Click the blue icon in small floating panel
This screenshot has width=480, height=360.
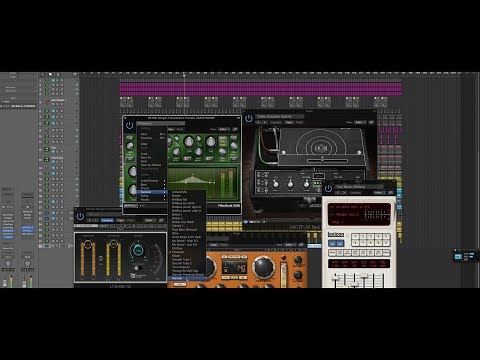click(x=458, y=256)
